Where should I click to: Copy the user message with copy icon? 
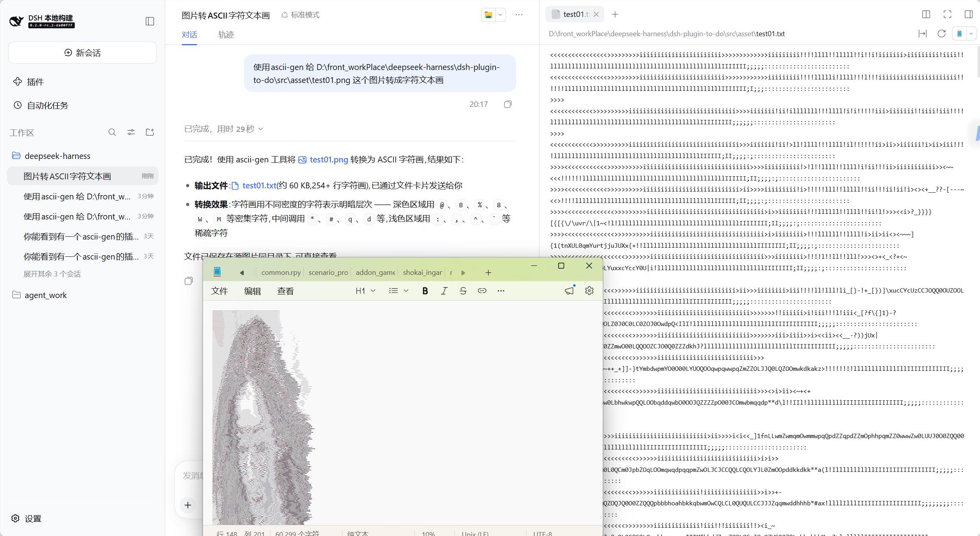click(x=508, y=104)
